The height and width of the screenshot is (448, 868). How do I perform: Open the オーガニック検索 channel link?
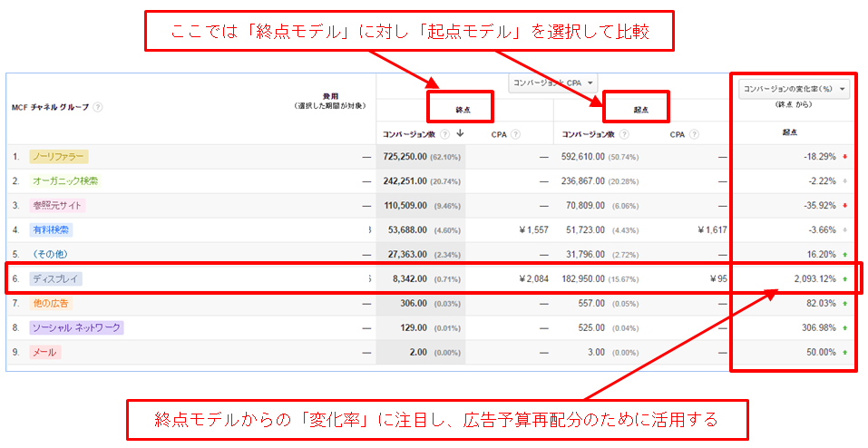click(64, 181)
